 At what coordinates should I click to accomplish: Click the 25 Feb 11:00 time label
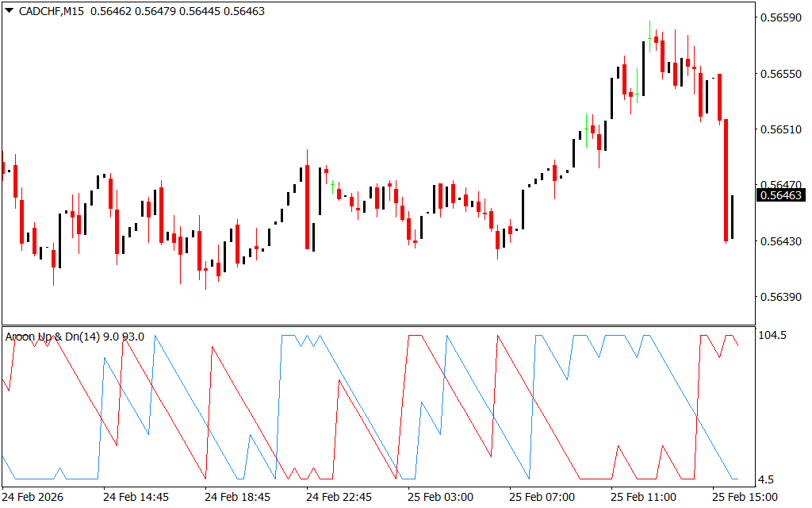click(x=643, y=497)
